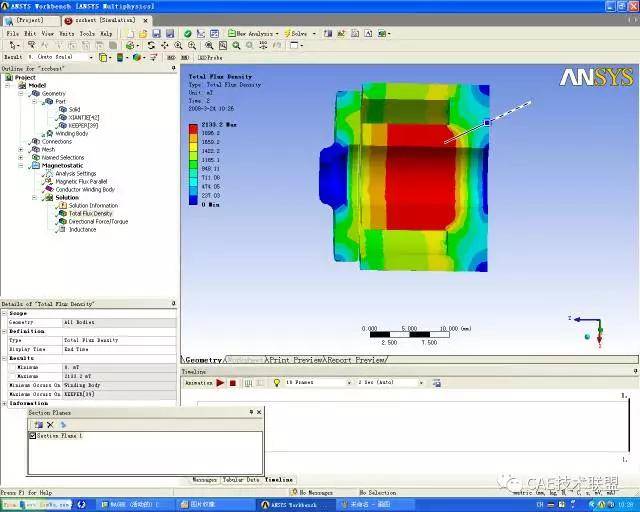Collapse the Magnetostatic tree node
The width and height of the screenshot is (640, 512).
21,165
